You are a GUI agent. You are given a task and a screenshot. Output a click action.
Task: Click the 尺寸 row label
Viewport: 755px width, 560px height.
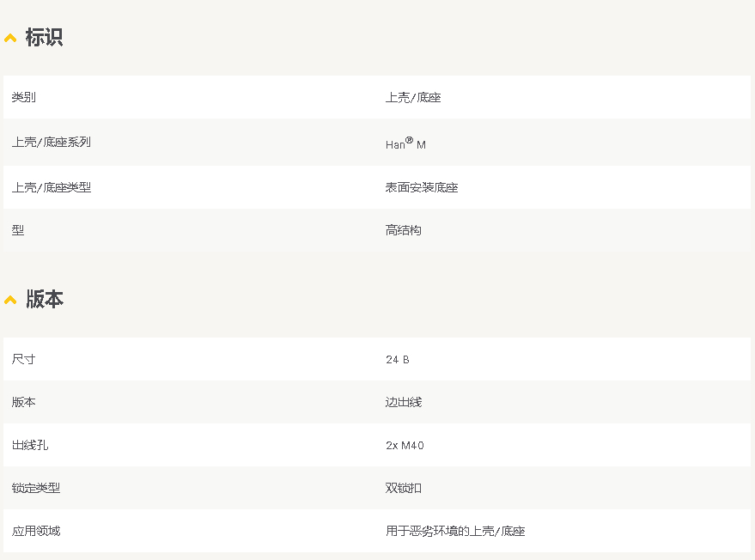click(23, 359)
